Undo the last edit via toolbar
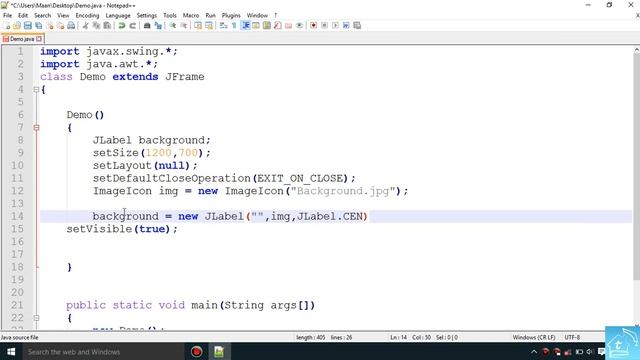This screenshot has height=360, width=640. [x=121, y=25]
